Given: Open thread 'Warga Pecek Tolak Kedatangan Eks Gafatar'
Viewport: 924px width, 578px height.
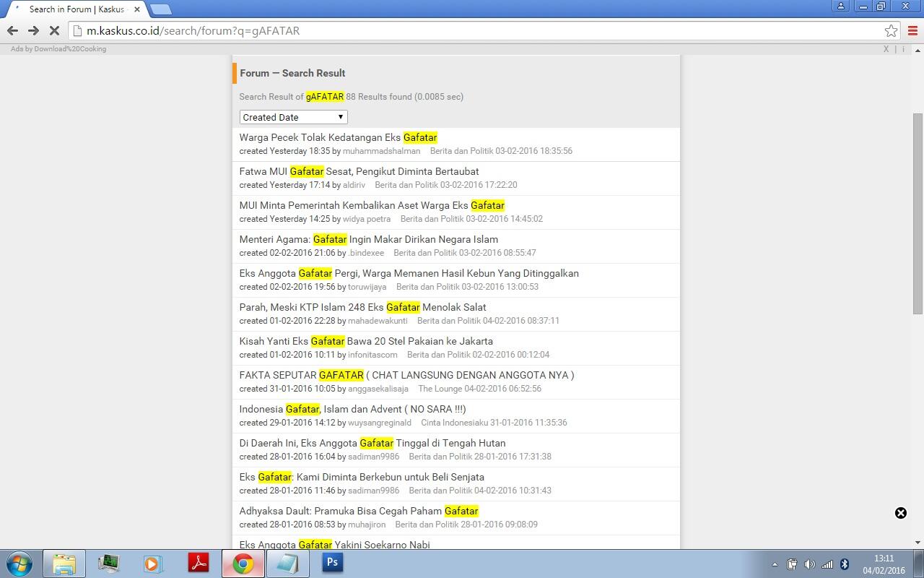Looking at the screenshot, I should [339, 137].
